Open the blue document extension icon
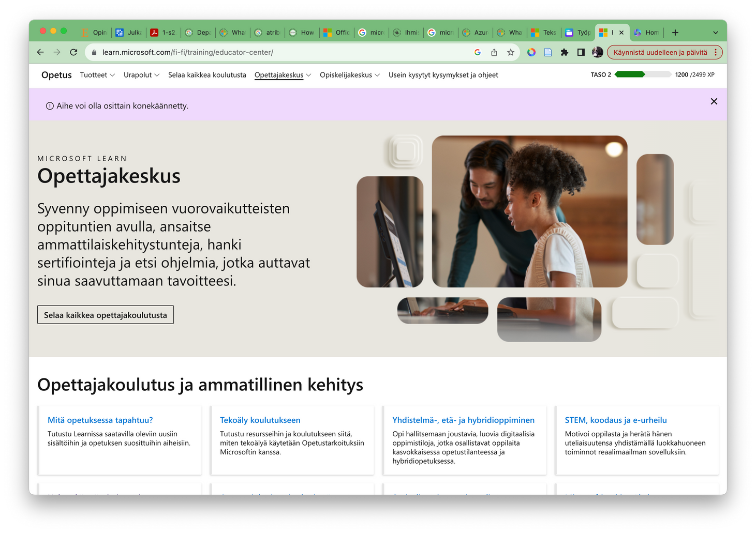Screen dimensions: 756x533 [548, 52]
